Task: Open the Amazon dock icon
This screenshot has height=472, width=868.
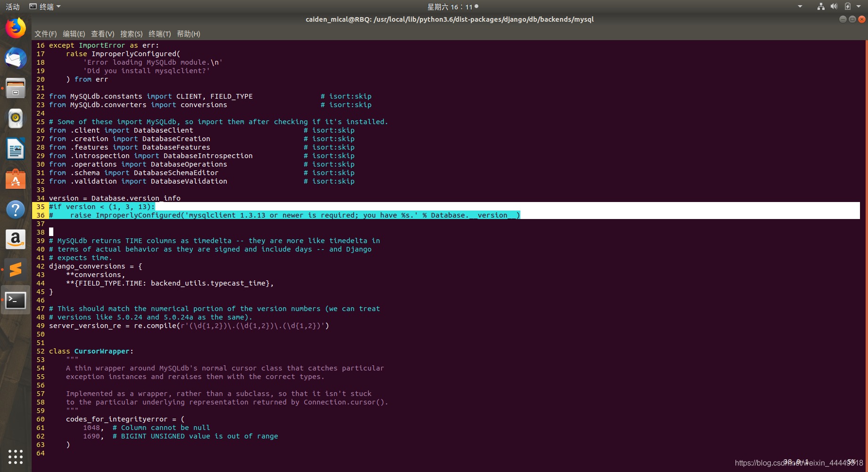Action: [x=16, y=239]
